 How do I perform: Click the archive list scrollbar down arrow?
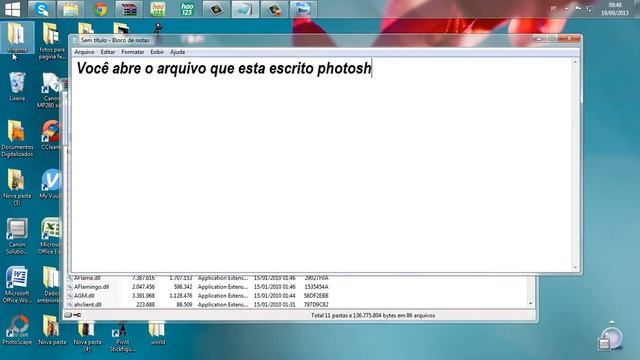point(531,304)
